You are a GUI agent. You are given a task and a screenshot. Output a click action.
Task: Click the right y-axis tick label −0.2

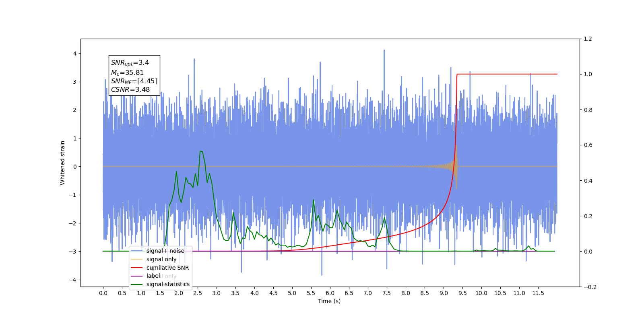(590, 287)
